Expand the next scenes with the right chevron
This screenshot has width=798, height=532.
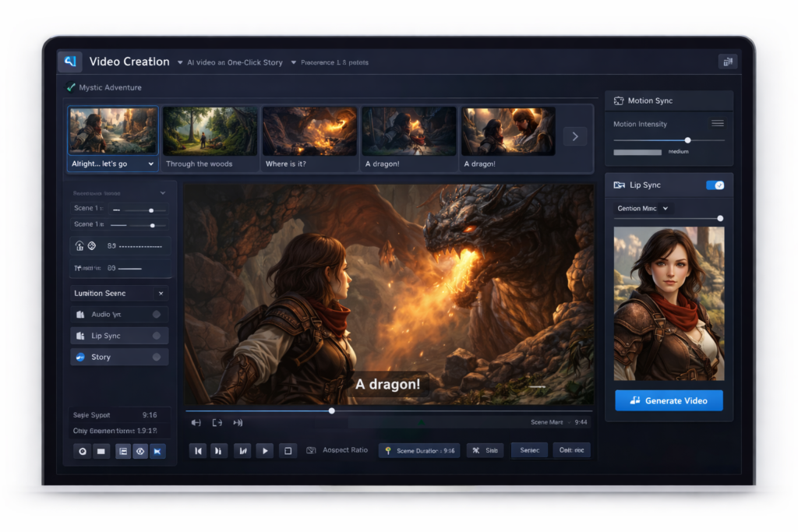pyautogui.click(x=574, y=136)
